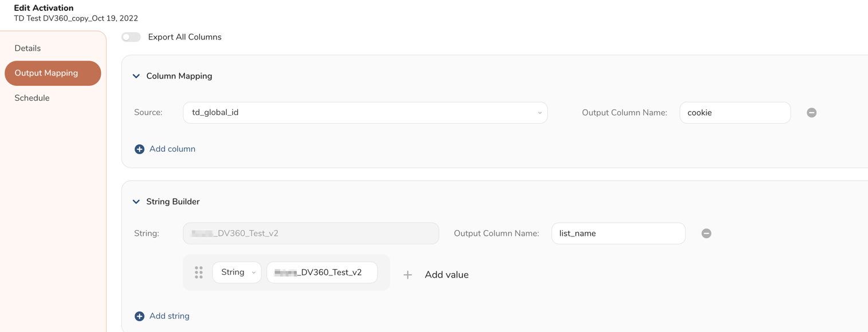Viewport: 868px width, 332px height.
Task: Toggle Export All Columns switch
Action: click(x=131, y=37)
